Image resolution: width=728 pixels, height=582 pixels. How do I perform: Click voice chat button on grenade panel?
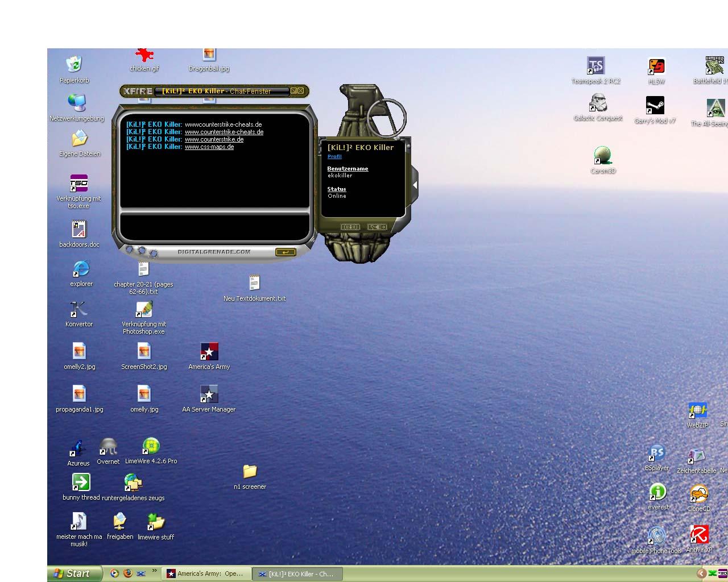[x=350, y=227]
